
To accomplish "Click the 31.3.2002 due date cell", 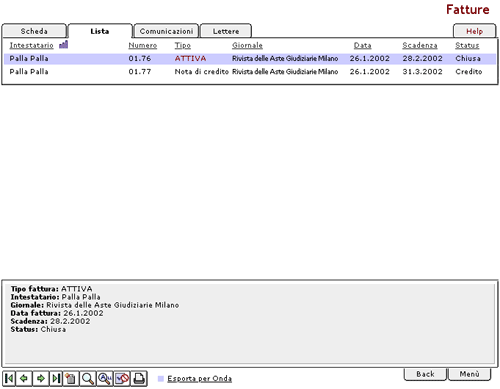I will tap(422, 71).
